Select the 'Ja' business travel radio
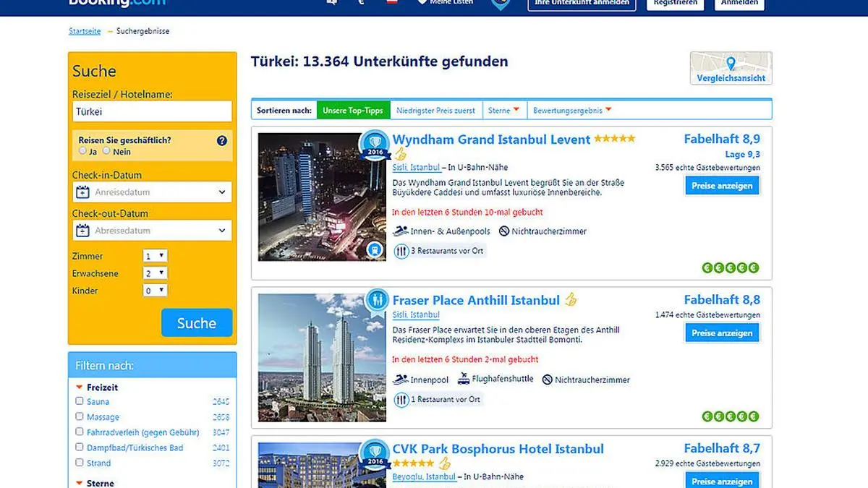 point(83,151)
